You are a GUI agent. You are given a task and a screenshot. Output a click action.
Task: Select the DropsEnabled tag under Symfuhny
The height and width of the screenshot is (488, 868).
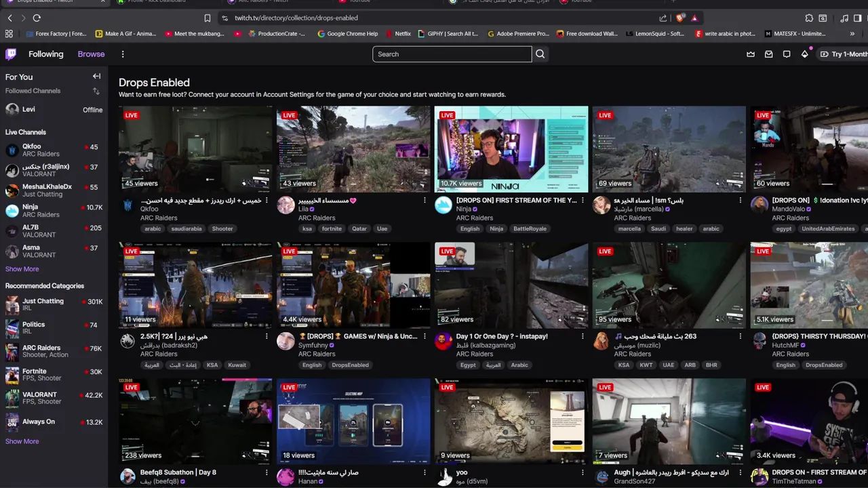(350, 365)
